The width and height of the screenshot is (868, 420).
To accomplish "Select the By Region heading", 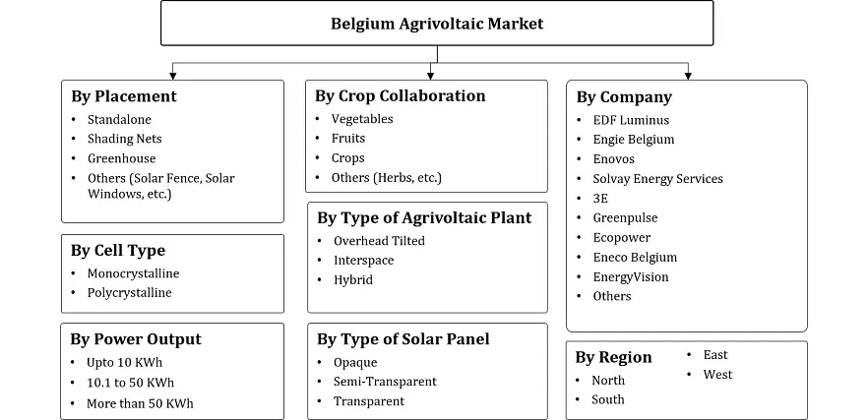I will click(614, 357).
